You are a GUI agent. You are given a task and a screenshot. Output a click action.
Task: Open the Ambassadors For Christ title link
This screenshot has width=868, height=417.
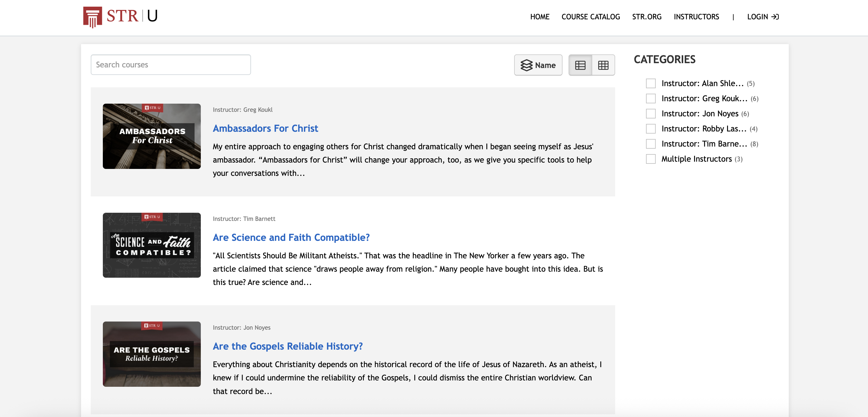click(x=265, y=128)
